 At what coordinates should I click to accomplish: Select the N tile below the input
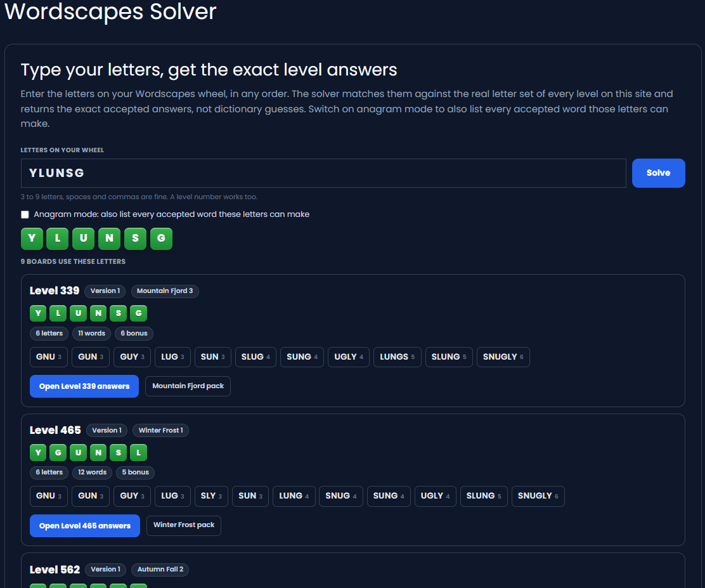click(x=109, y=238)
